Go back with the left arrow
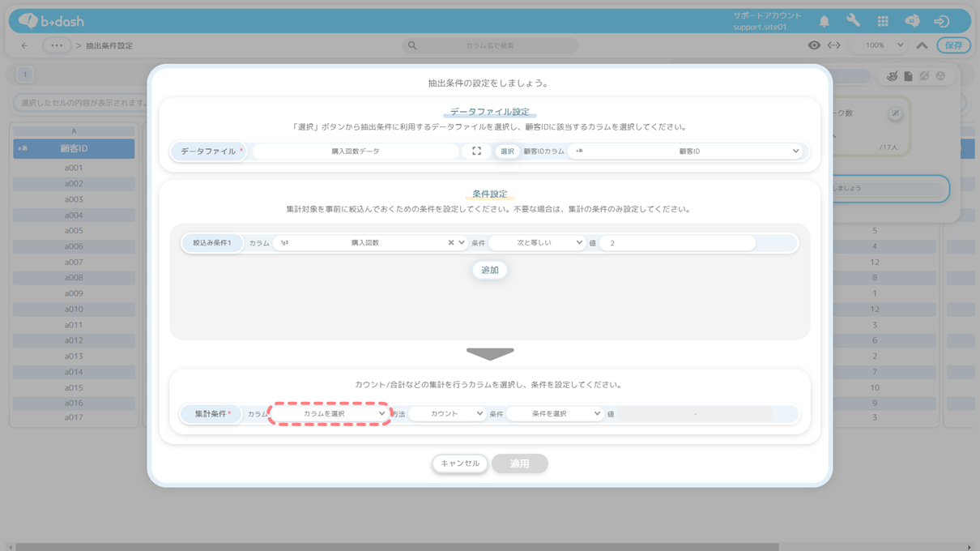The width and height of the screenshot is (980, 551). [24, 45]
